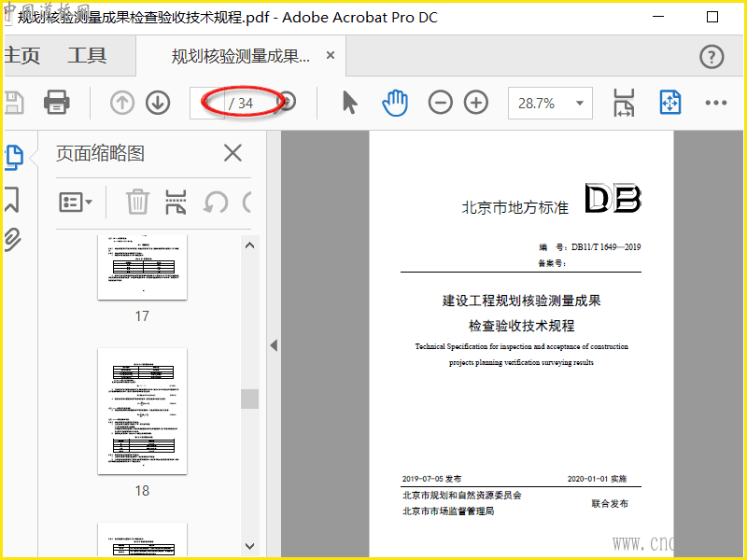
Task: Click the 2019-07-05 发布 date text
Action: pos(431,479)
